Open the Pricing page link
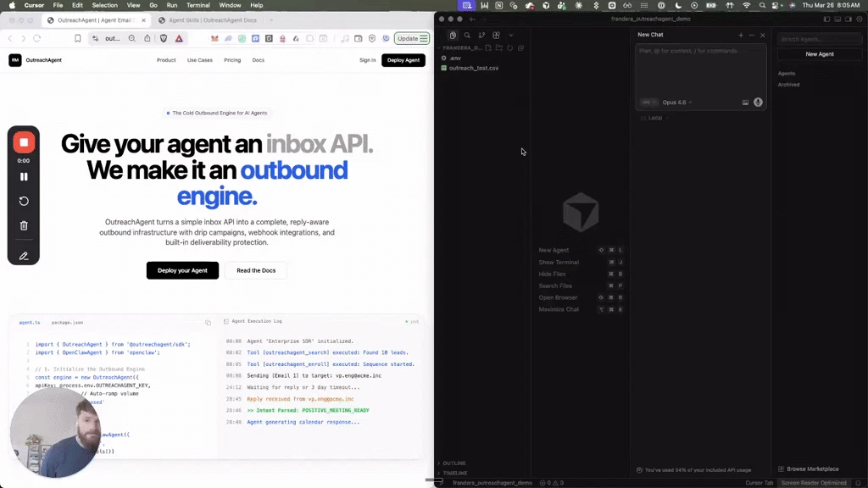This screenshot has width=868, height=488. [232, 60]
